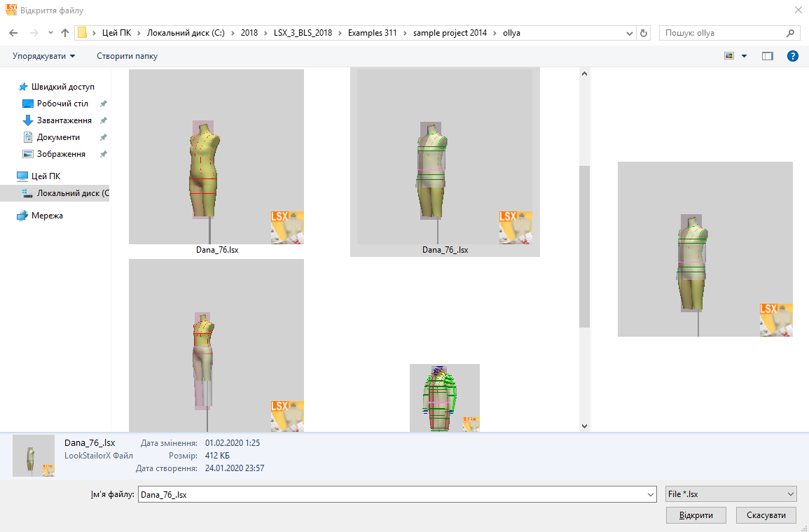809x532 pixels.
Task: Click the Up one level arrow
Action: pyautogui.click(x=65, y=33)
